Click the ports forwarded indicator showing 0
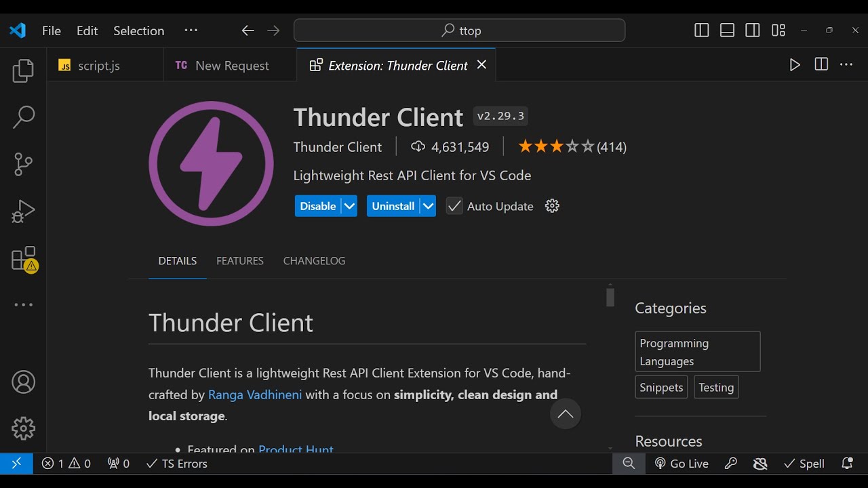Image resolution: width=868 pixels, height=488 pixels. click(119, 464)
